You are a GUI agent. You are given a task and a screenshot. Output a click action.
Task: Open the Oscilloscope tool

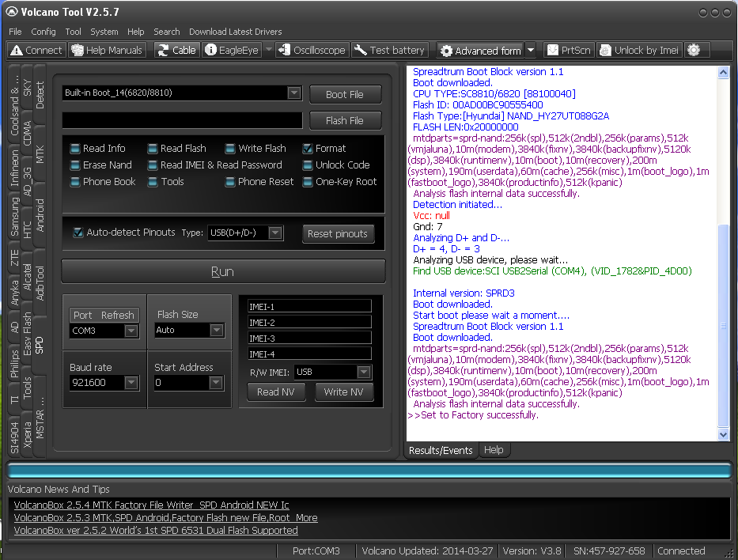[312, 50]
